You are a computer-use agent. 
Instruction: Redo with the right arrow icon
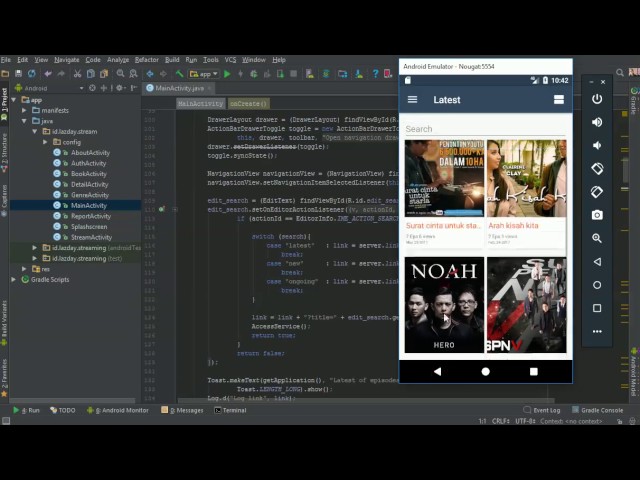coord(61,74)
